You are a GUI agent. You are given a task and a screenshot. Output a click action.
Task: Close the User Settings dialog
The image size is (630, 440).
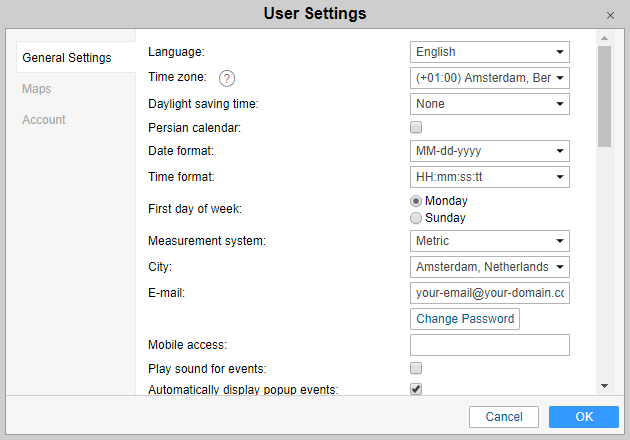pyautogui.click(x=610, y=15)
